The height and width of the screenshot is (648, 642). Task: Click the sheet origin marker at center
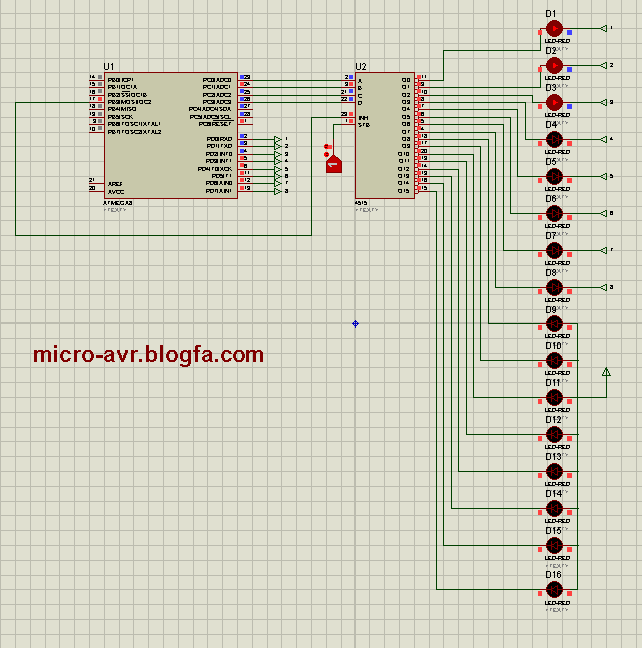point(355,323)
